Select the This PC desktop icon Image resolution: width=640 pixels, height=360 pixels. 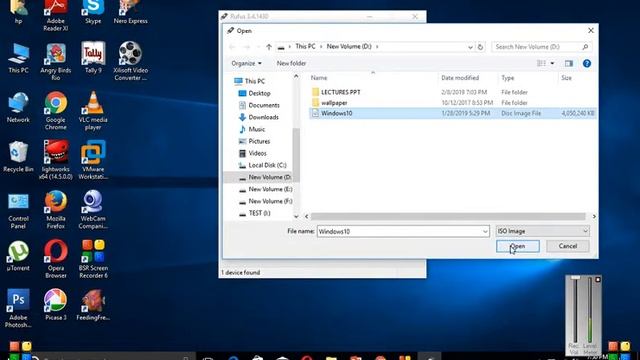click(x=18, y=58)
